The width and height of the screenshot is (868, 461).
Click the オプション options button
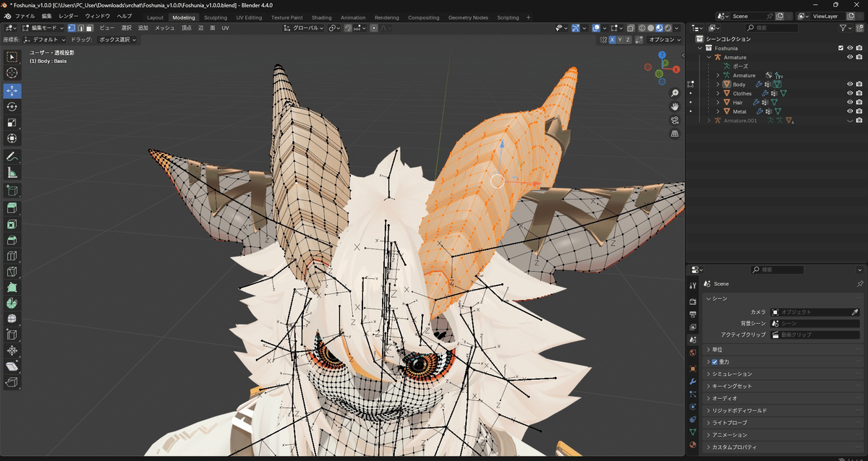[x=664, y=40]
